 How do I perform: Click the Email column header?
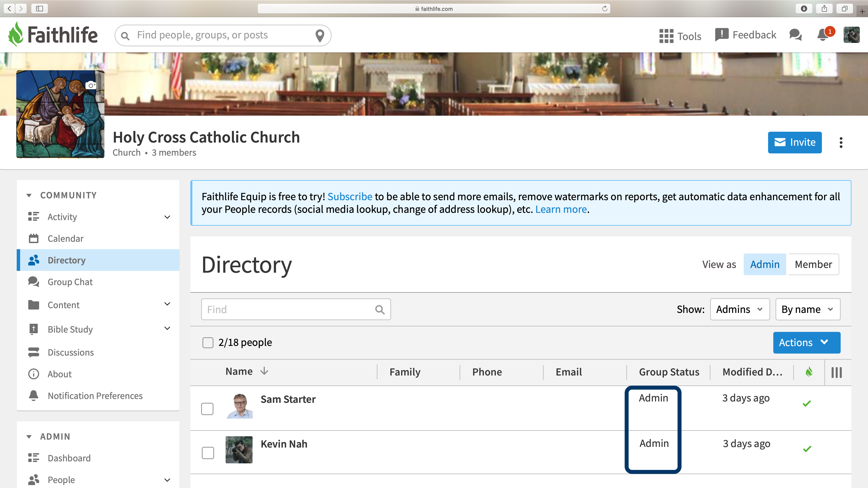click(x=569, y=372)
